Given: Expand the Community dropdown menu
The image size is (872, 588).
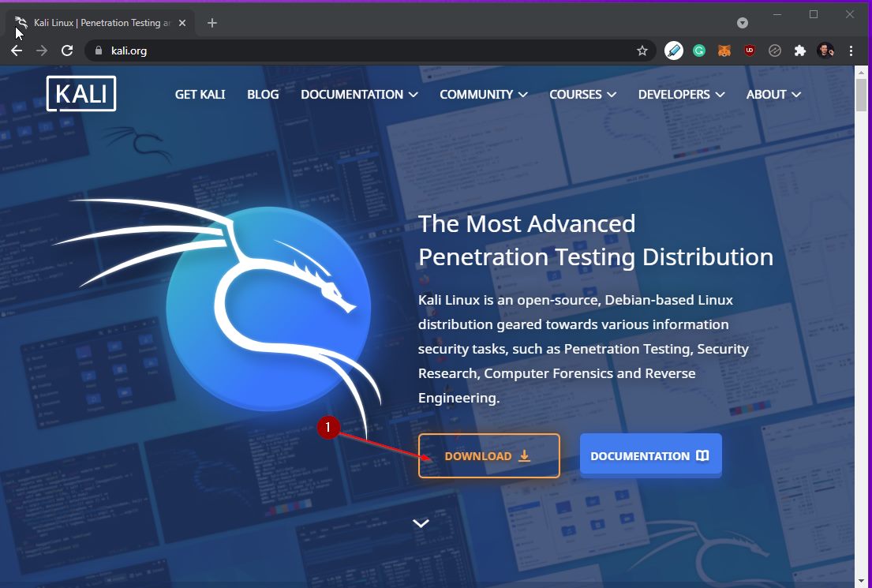Looking at the screenshot, I should (x=483, y=94).
